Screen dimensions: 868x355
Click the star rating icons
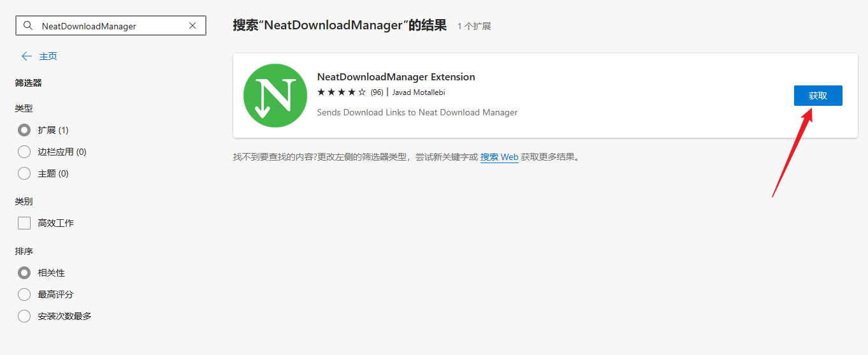tap(342, 92)
